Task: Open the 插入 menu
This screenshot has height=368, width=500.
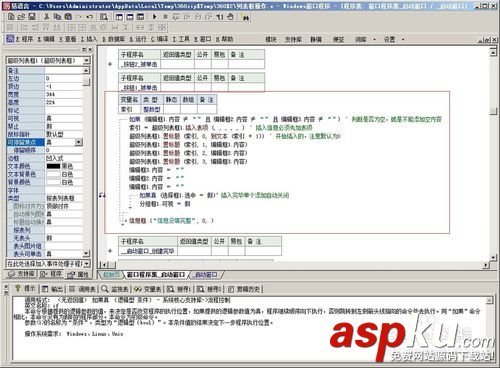Action: point(89,39)
